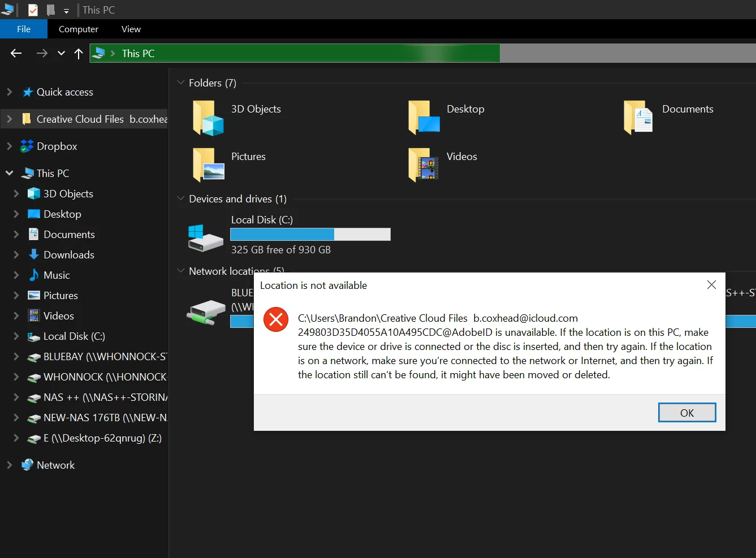756x558 pixels.
Task: Open the Computer ribbon tab
Action: coord(79,29)
